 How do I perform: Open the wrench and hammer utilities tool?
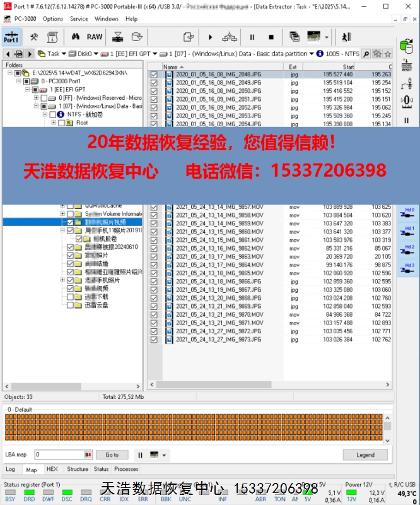(x=34, y=37)
